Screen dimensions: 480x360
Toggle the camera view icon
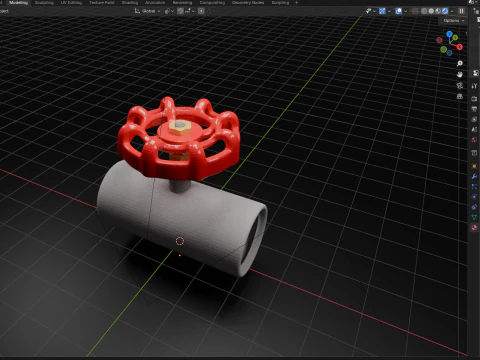460,86
